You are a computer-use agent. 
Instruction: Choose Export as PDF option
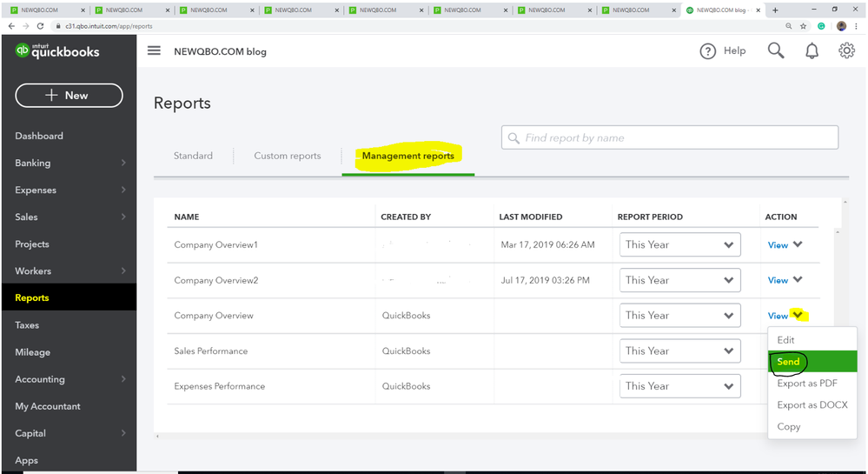point(812,383)
